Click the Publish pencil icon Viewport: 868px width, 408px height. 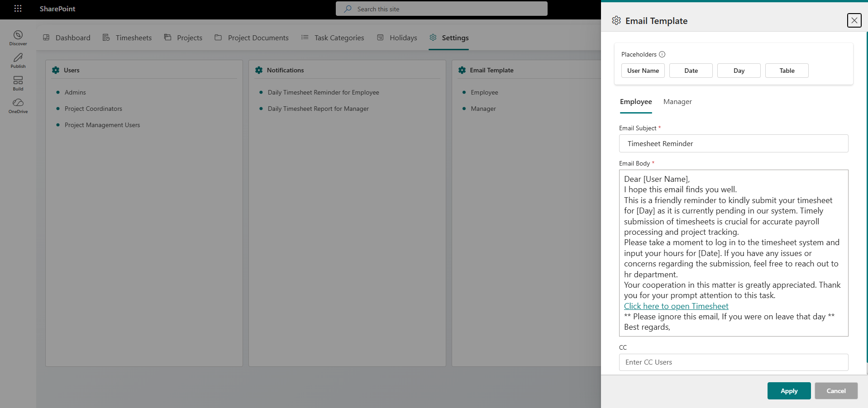[18, 57]
